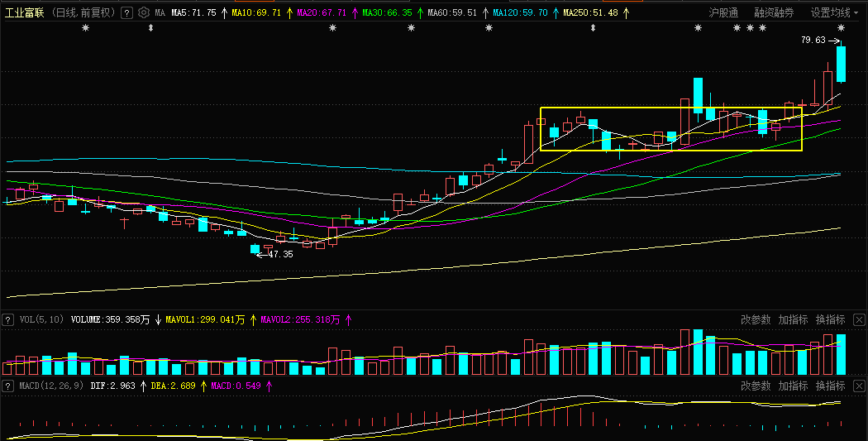Viewport: 868px width, 441px height.
Task: Click the middle of the three clustered asterisk markers
Action: click(750, 27)
